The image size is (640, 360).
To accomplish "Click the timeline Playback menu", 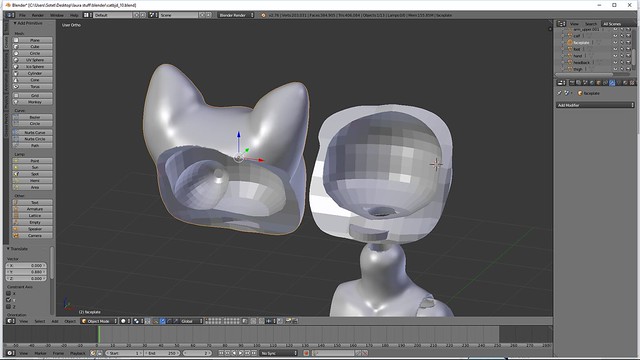I will 78,353.
